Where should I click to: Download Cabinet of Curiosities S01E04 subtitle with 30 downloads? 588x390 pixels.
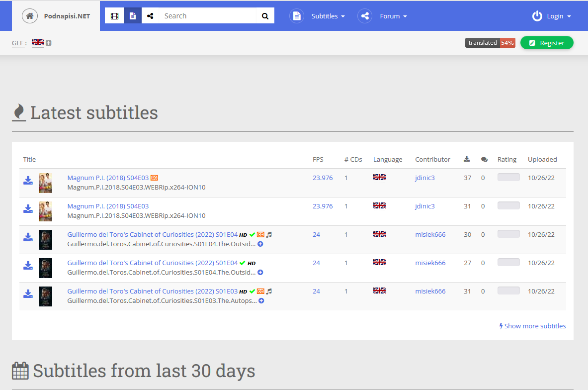pos(28,237)
